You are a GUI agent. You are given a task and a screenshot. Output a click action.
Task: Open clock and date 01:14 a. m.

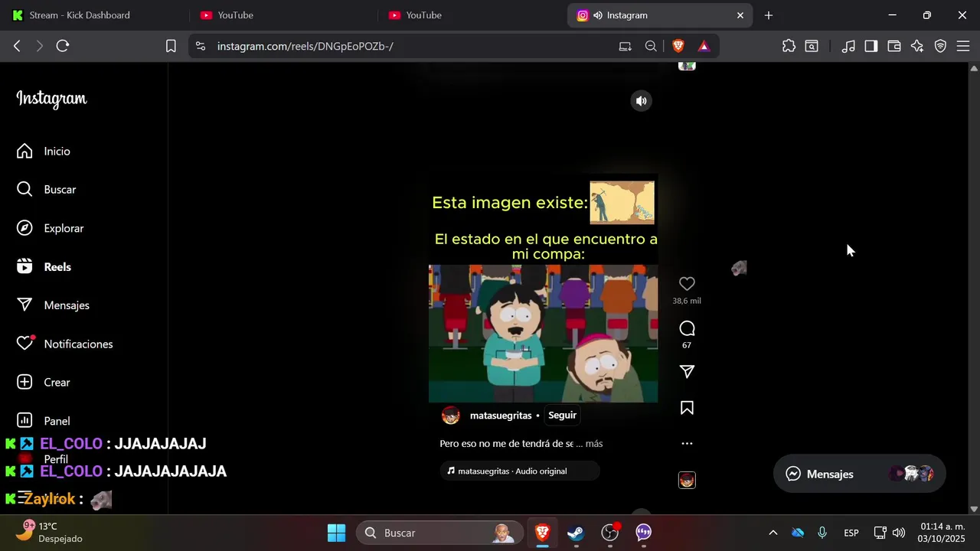coord(942,533)
